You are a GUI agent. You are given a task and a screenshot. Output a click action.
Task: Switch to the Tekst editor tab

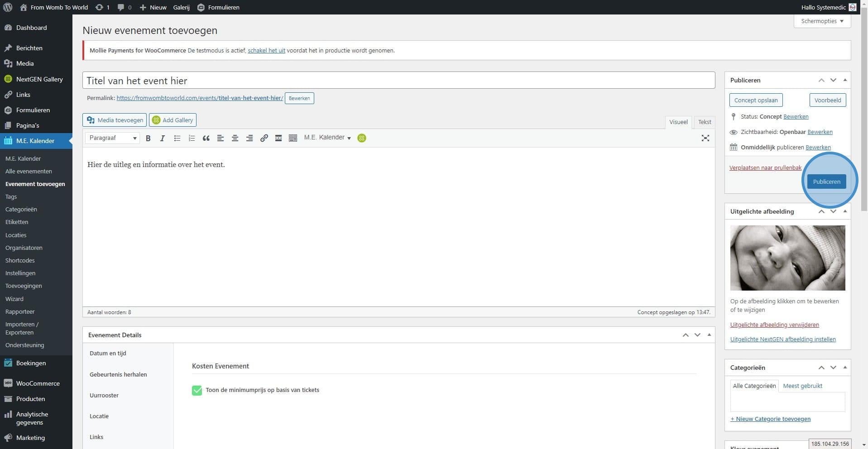pyautogui.click(x=705, y=122)
